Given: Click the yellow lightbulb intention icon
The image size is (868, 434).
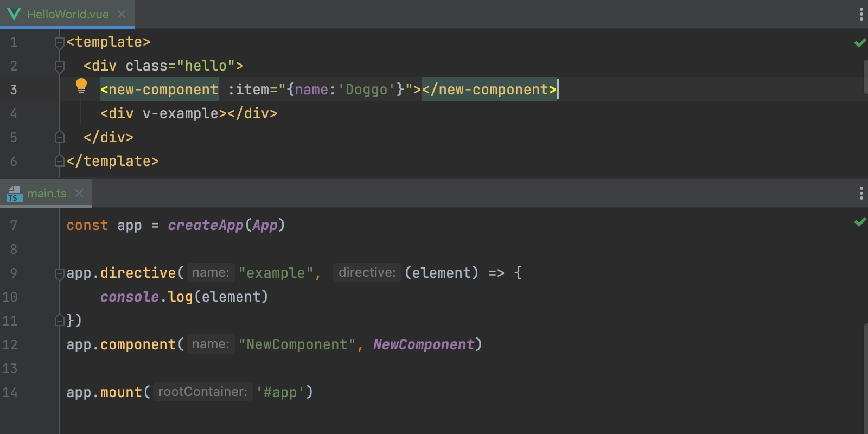Looking at the screenshot, I should point(81,86).
